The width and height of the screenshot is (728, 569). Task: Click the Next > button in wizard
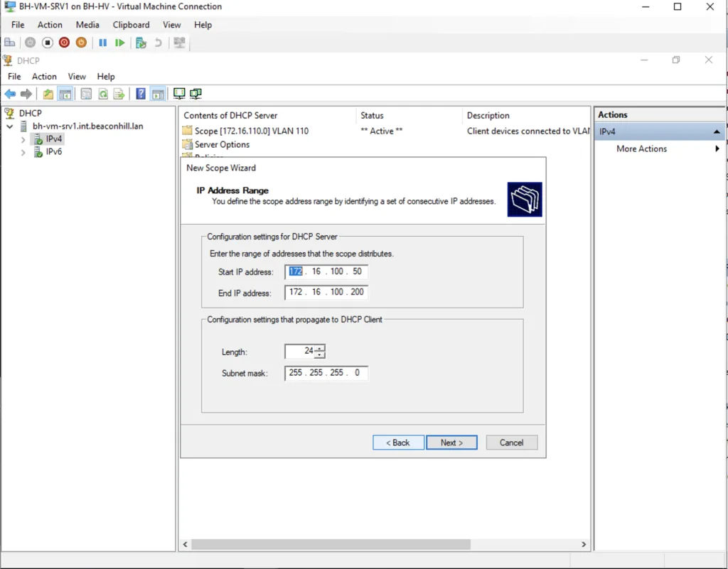coord(451,443)
